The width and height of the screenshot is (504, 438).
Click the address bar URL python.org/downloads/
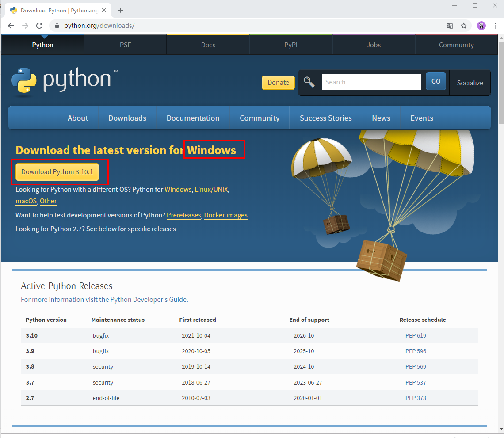point(99,26)
